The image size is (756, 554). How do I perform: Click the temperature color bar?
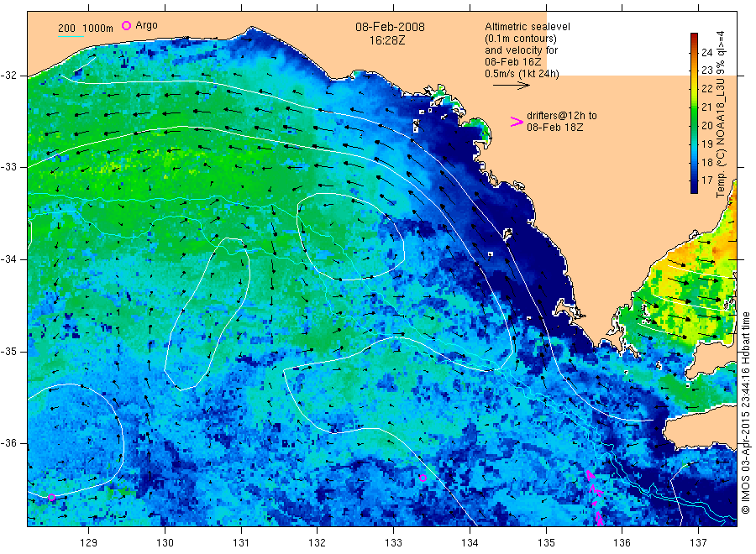coord(694,113)
